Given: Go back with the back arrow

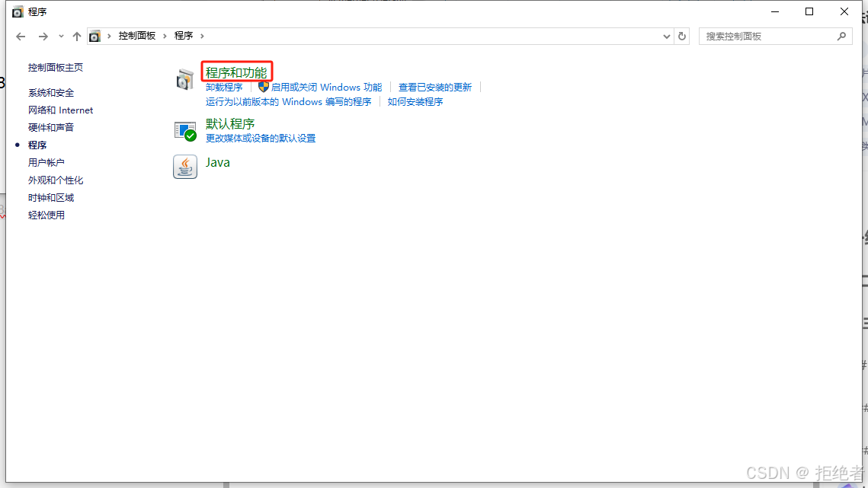Looking at the screenshot, I should [21, 36].
